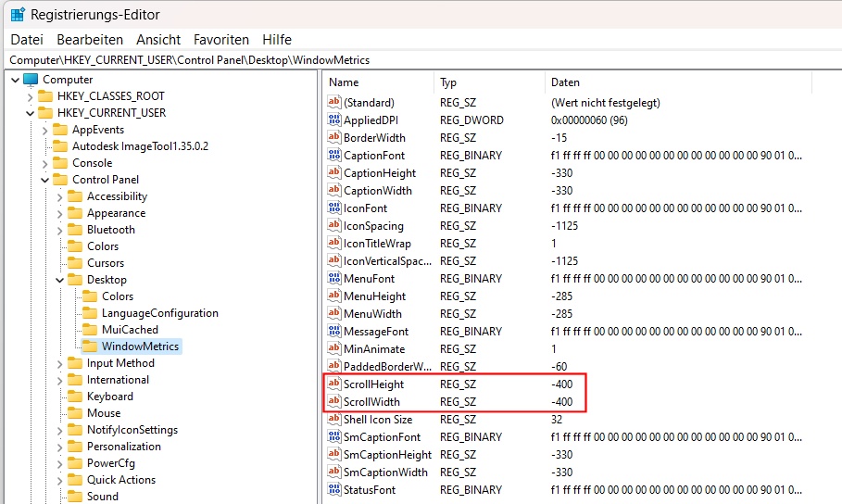This screenshot has height=504, width=842.
Task: Click the binary icon next to CaptionFont
Action: pyautogui.click(x=334, y=156)
